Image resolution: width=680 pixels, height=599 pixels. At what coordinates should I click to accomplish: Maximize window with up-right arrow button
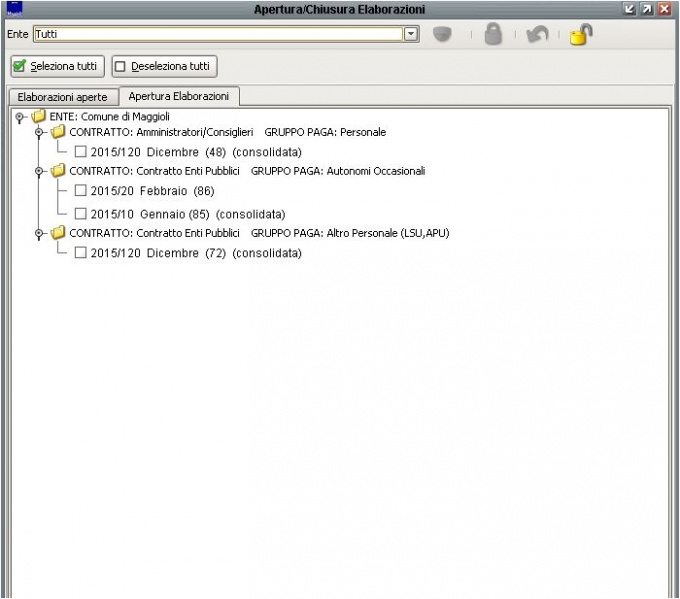[647, 9]
